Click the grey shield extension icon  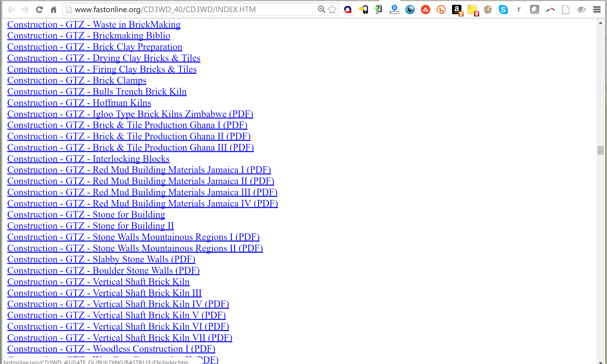coord(534,10)
